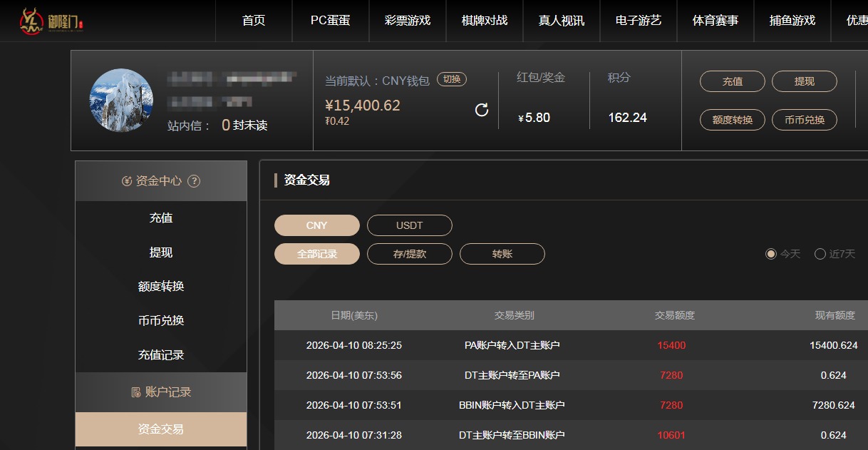This screenshot has width=868, height=450.
Task: Click the site logo in the header
Action: [x=51, y=21]
